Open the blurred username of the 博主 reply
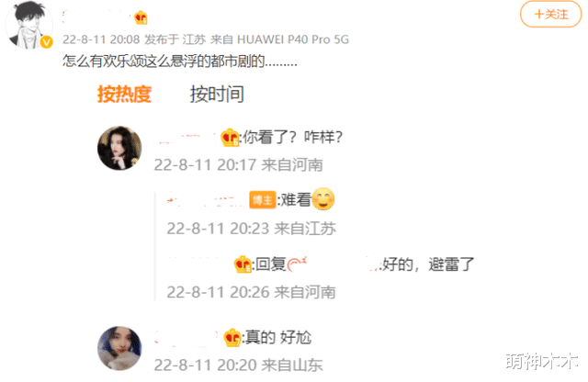This screenshot has height=382, width=588. click(206, 200)
